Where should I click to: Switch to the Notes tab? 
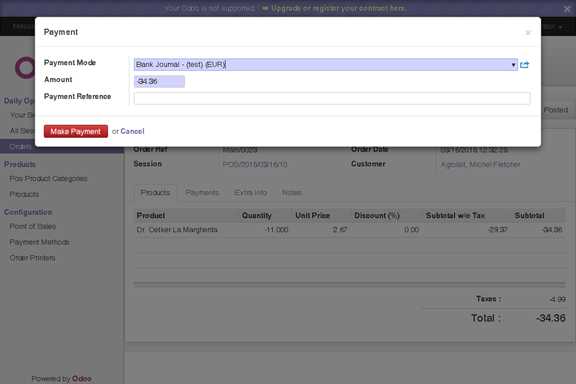[x=292, y=193]
